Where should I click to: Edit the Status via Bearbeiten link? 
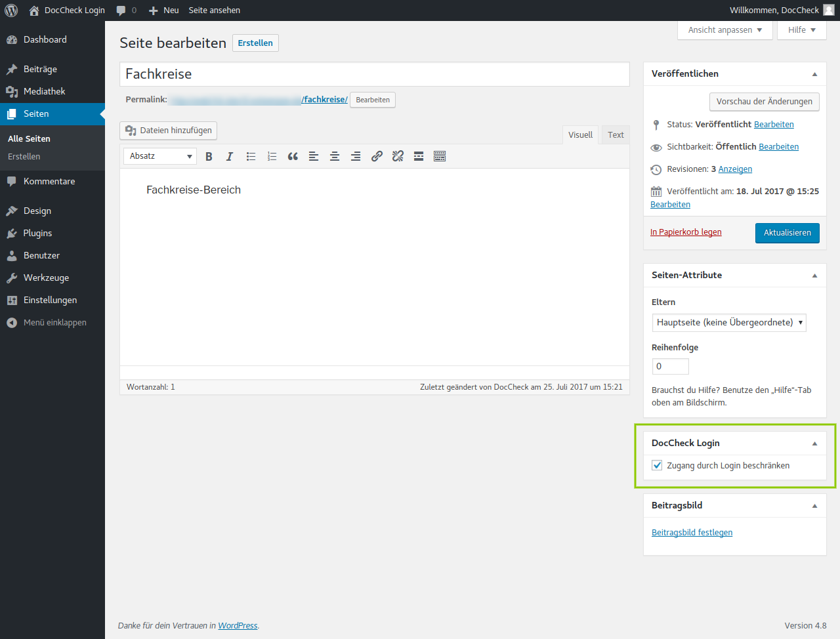point(774,125)
